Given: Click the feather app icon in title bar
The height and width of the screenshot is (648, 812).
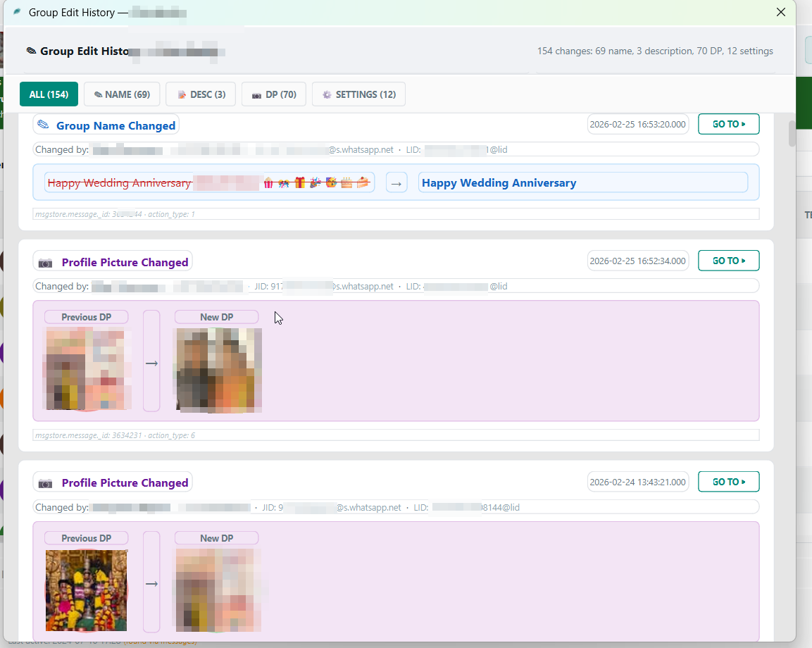Looking at the screenshot, I should point(17,12).
